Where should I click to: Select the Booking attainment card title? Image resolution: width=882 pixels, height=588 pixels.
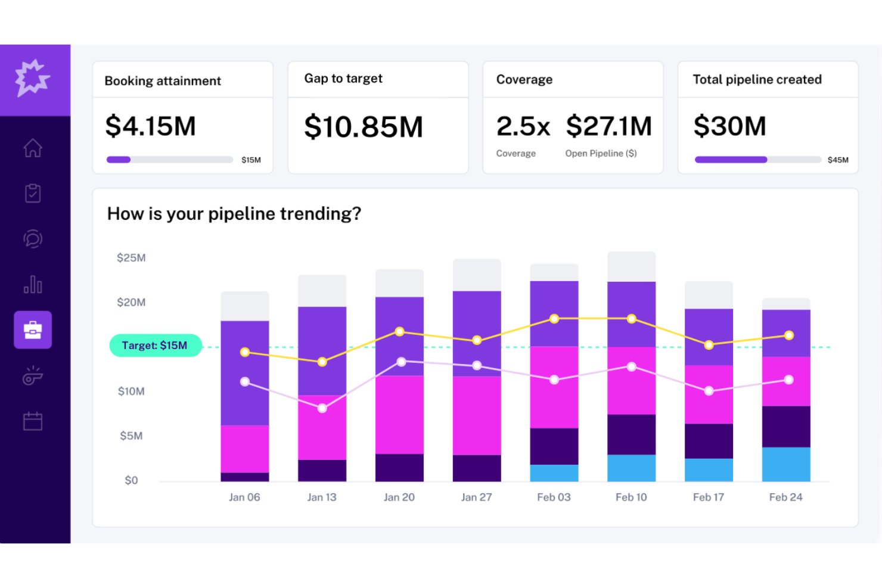(x=163, y=81)
